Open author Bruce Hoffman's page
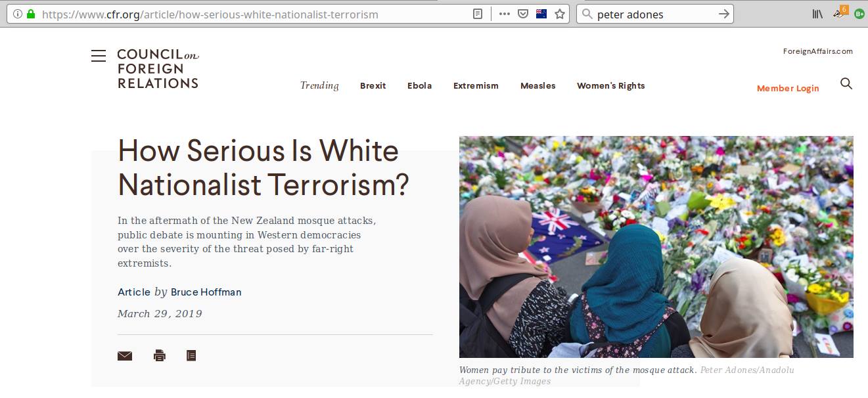 pyautogui.click(x=206, y=292)
